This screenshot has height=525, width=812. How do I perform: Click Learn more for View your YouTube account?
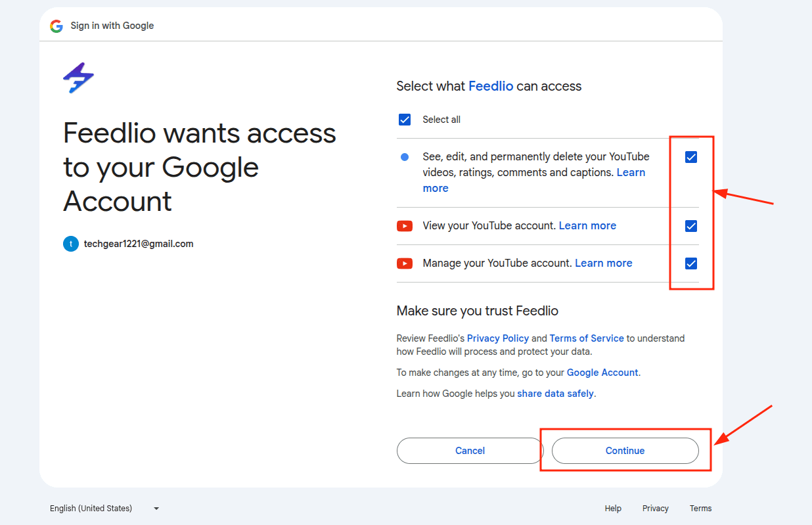pyautogui.click(x=587, y=225)
